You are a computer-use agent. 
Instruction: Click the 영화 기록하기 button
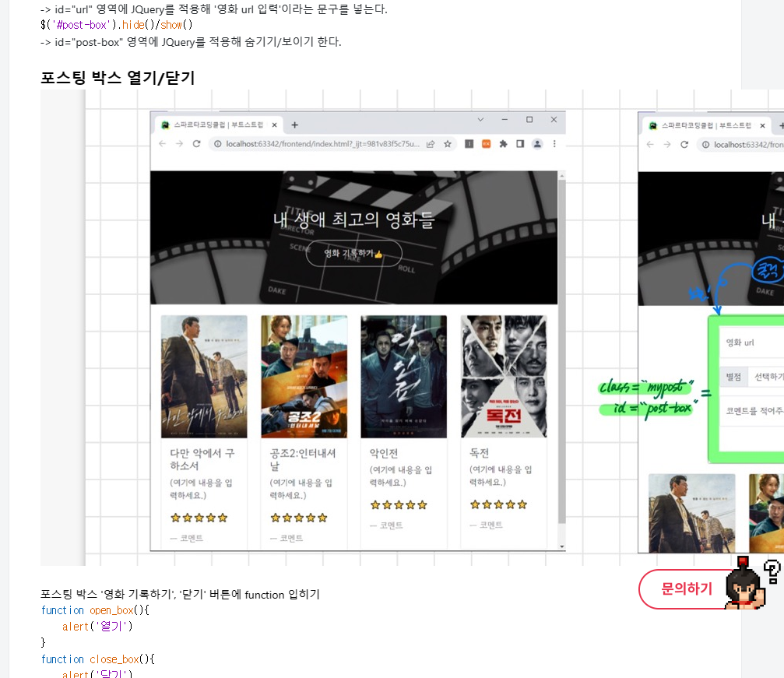pyautogui.click(x=354, y=254)
